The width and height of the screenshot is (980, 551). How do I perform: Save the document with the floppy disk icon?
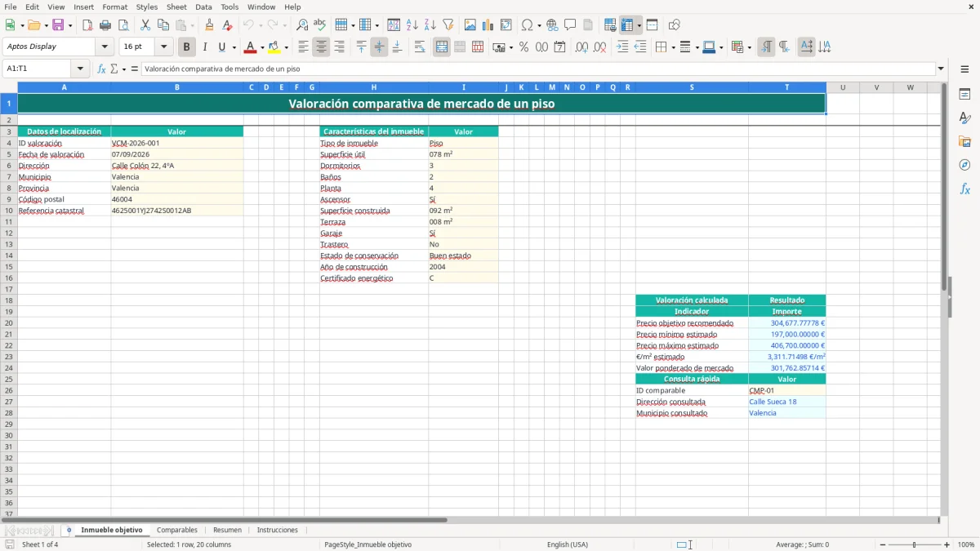pos(58,25)
